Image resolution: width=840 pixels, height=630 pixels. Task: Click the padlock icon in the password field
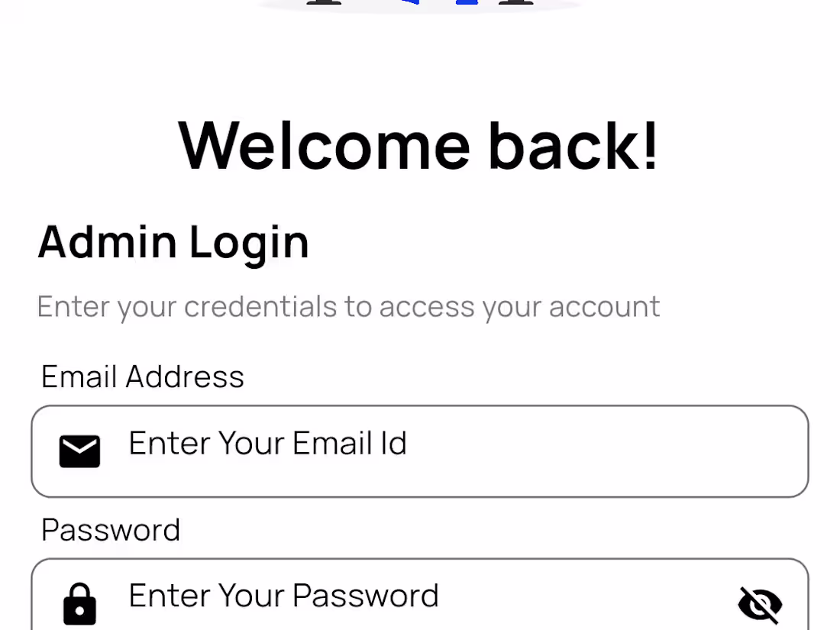pyautogui.click(x=80, y=604)
